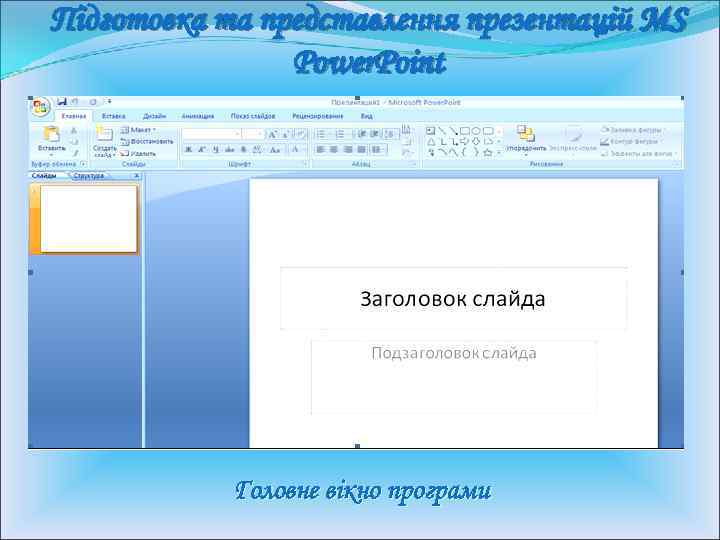Open the text columns icon

pos(378,149)
